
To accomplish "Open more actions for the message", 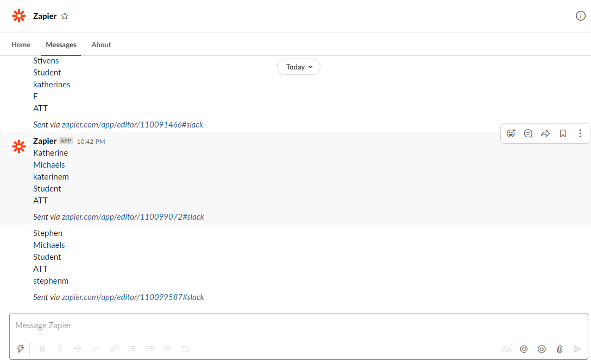I will (580, 133).
